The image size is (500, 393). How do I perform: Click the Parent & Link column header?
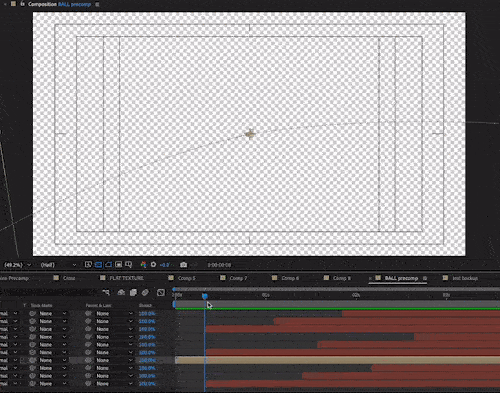(x=99, y=305)
